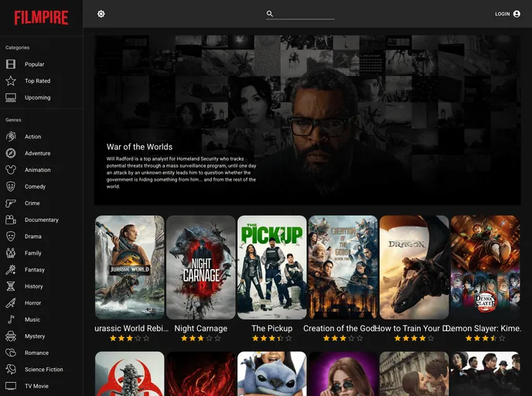Click the War of the Worlds title

tap(139, 147)
